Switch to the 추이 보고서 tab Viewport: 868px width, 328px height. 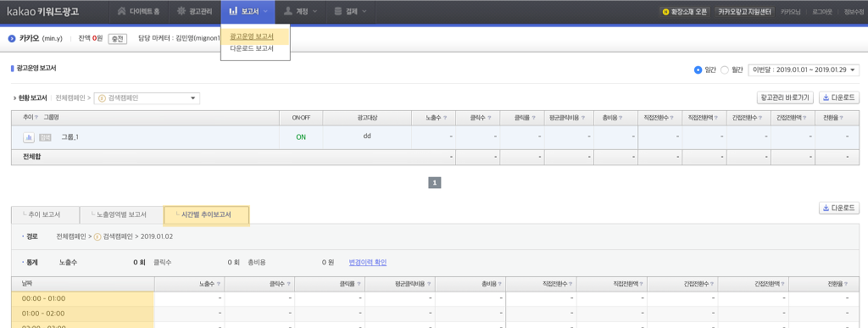(45, 214)
